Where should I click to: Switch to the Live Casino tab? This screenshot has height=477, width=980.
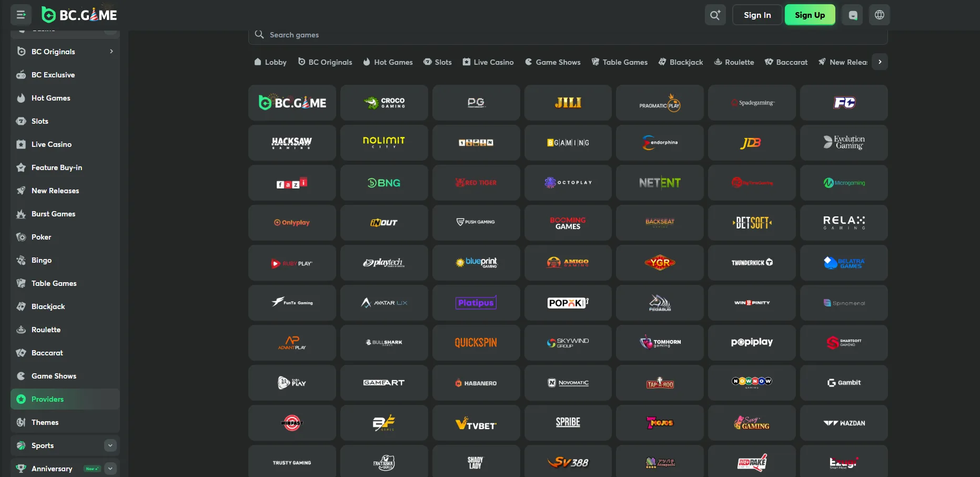click(488, 62)
